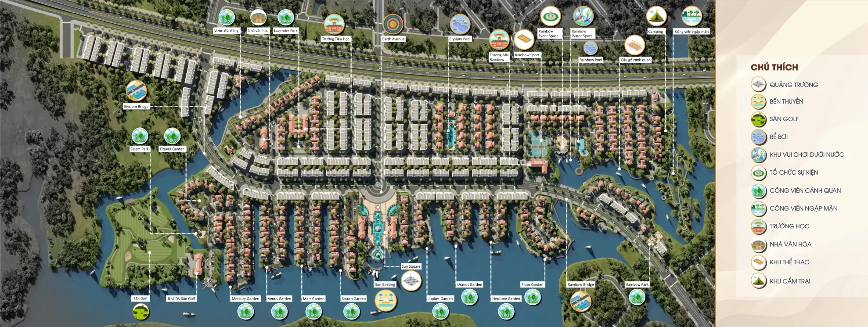This screenshot has height=327, width=868.
Task: Select the Neptune Garden label
Action: [506, 298]
